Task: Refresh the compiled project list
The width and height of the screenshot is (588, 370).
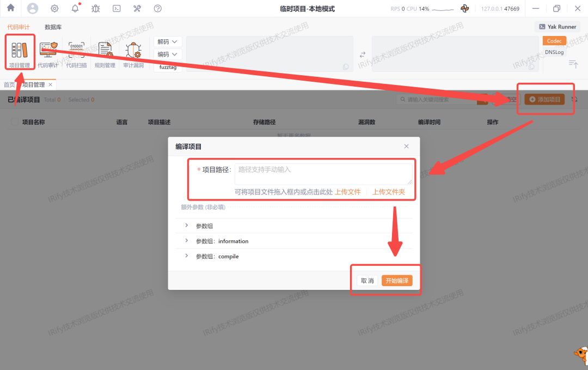Action: [x=574, y=99]
